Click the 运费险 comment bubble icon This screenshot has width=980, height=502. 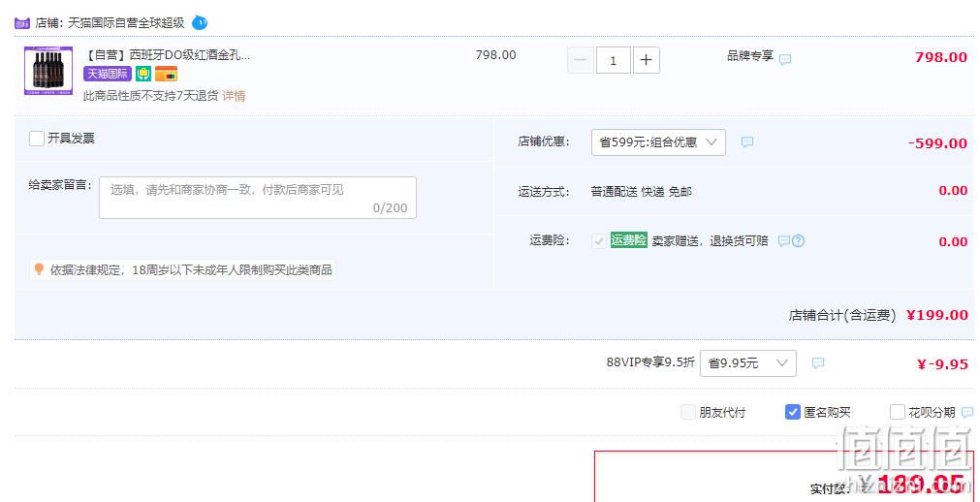coord(784,240)
